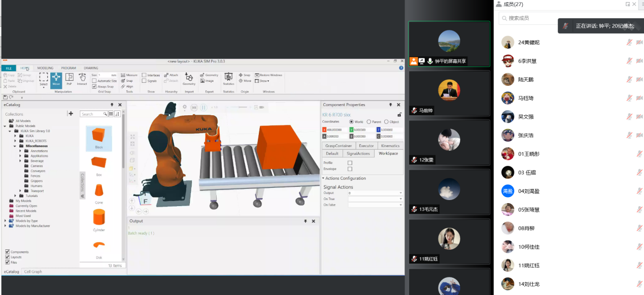Collapse the Actions Configuration section
Image resolution: width=644 pixels, height=295 pixels.
324,178
